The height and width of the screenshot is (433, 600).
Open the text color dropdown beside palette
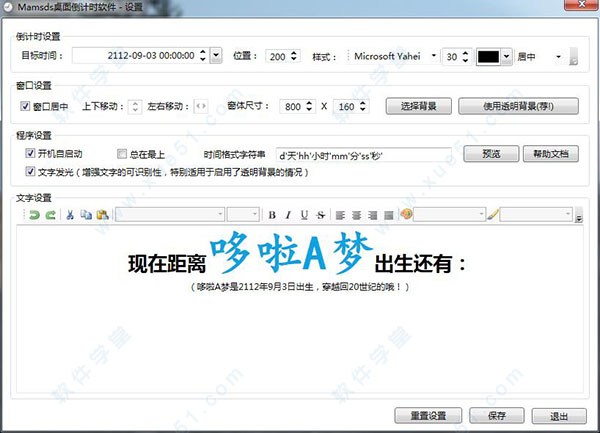pos(481,214)
